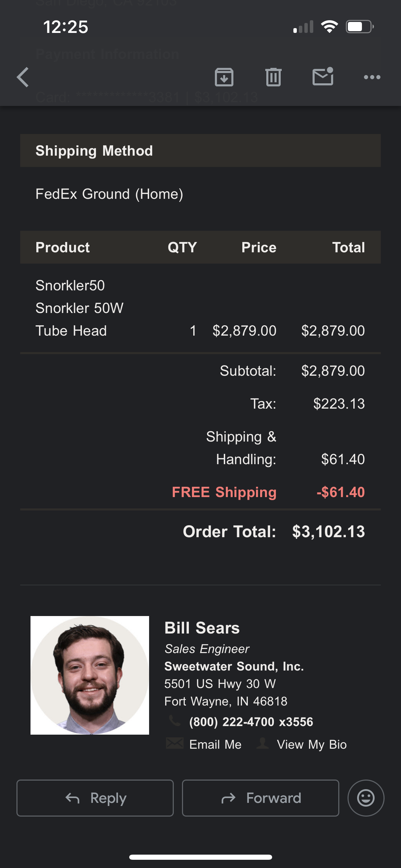The width and height of the screenshot is (401, 868).
Task: Tap the Order Total amount $3,102.13
Action: click(328, 532)
